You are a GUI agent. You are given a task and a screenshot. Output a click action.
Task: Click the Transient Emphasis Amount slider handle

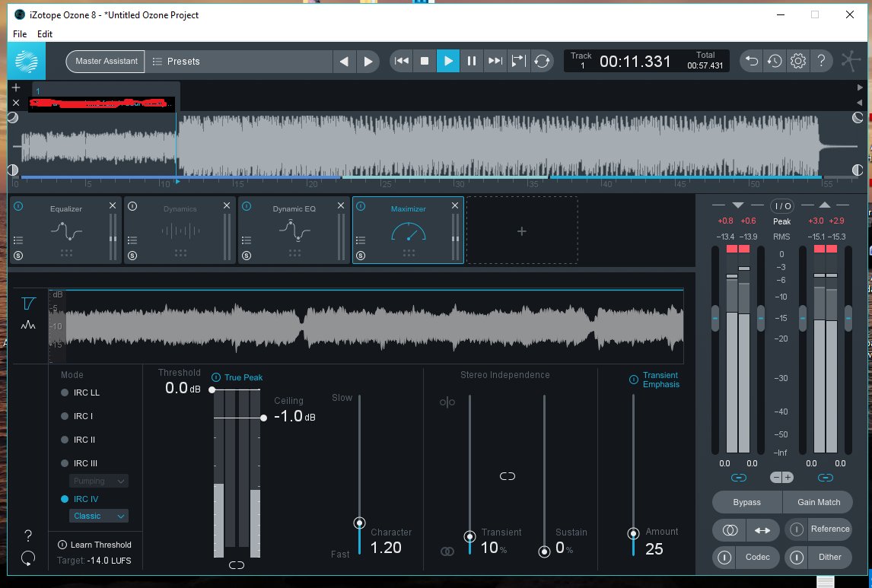click(633, 533)
